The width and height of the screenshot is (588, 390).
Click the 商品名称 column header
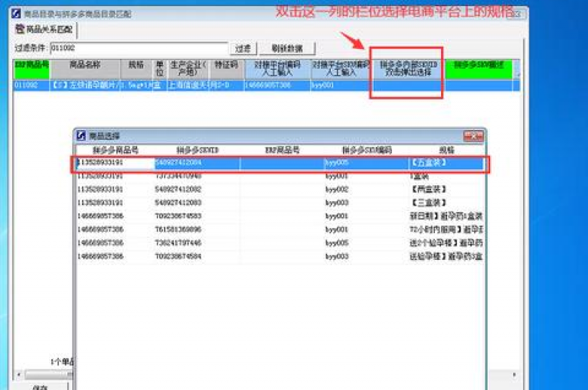click(x=85, y=69)
